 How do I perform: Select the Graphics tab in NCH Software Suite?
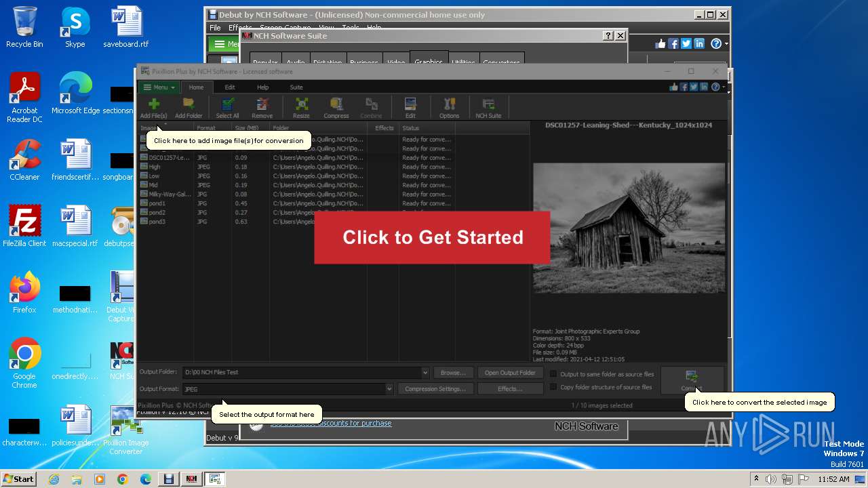pyautogui.click(x=429, y=60)
